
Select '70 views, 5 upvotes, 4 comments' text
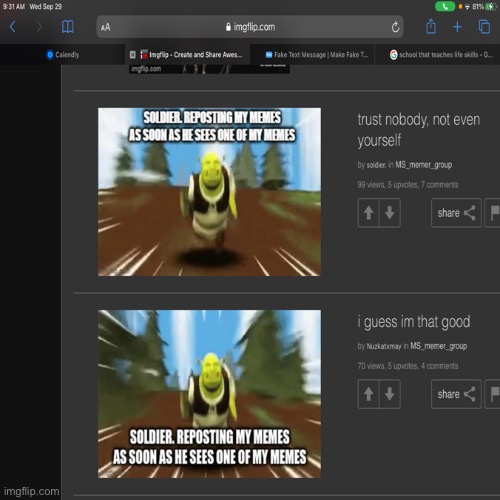[x=408, y=366]
